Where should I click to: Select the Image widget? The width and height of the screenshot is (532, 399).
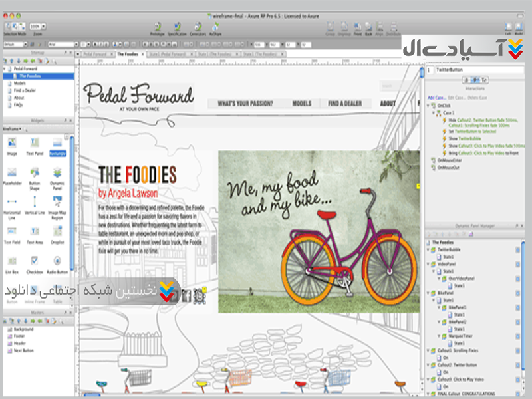point(12,144)
